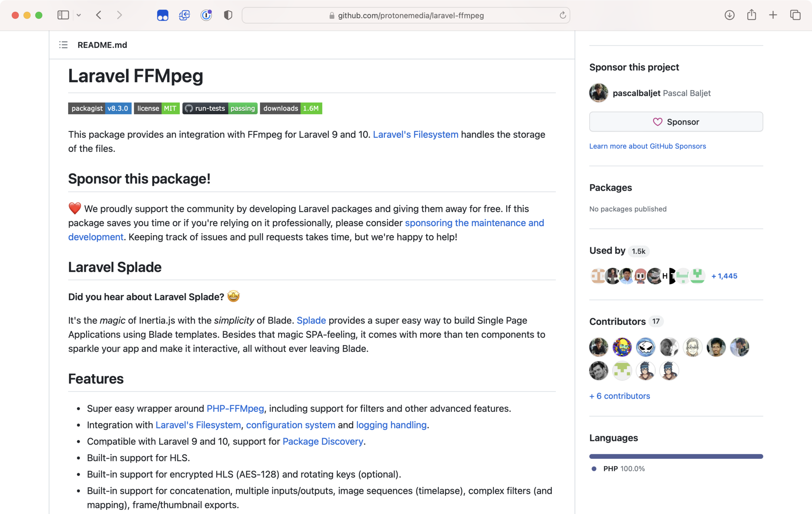Expand the + 6 contributors link
This screenshot has height=514, width=812.
[x=619, y=396]
